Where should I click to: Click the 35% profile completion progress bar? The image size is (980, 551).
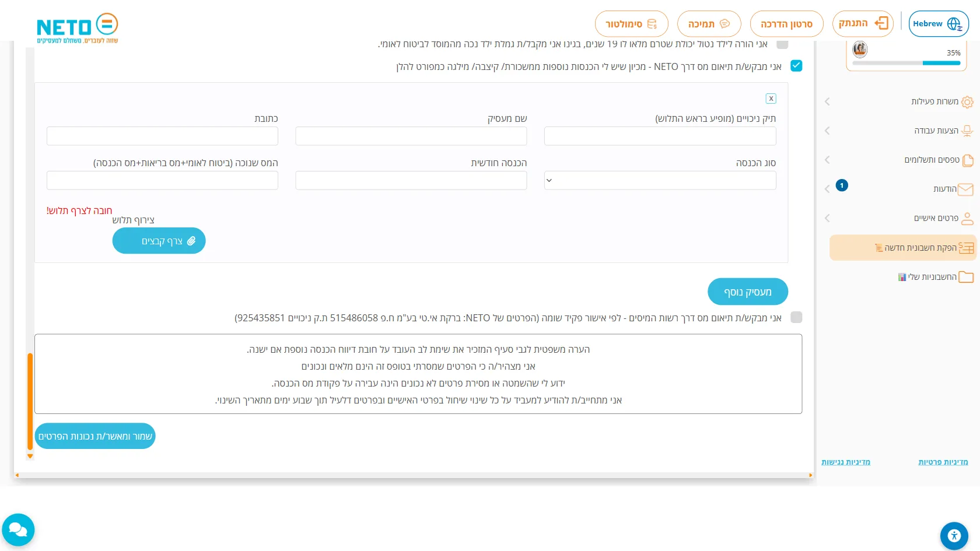click(906, 63)
